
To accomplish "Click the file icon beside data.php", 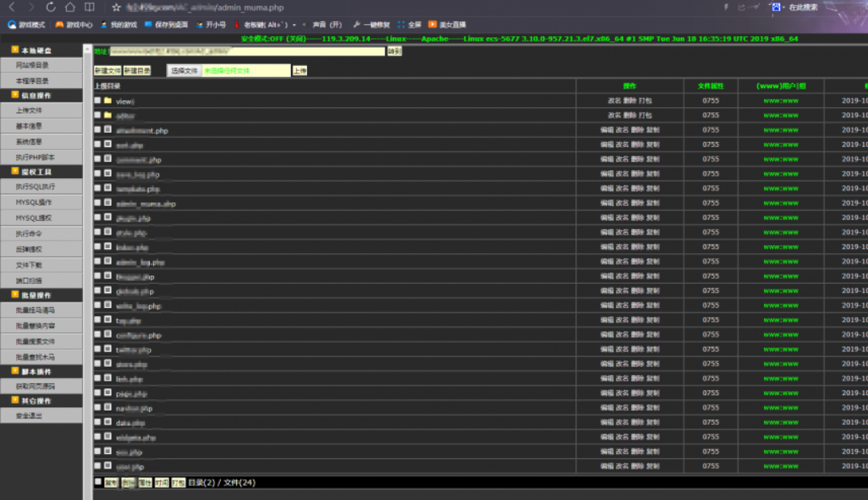I will pos(108,422).
